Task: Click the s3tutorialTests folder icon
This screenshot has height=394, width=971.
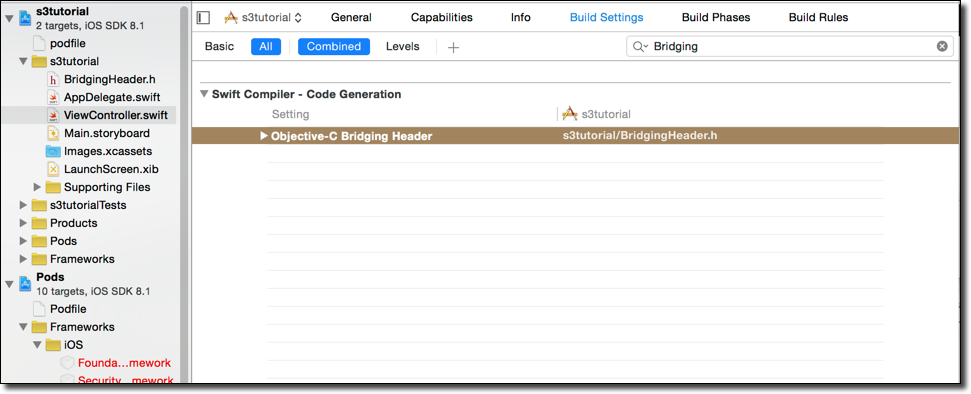Action: pos(39,205)
